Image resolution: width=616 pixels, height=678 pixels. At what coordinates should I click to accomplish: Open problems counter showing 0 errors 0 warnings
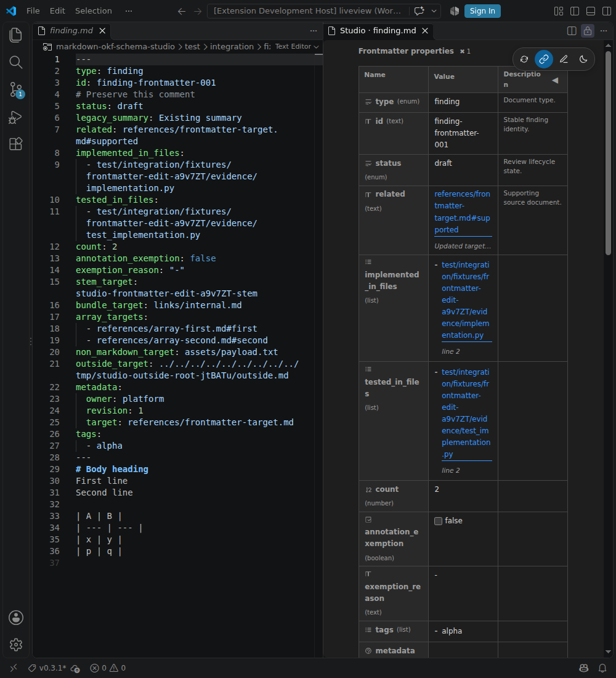[108, 668]
